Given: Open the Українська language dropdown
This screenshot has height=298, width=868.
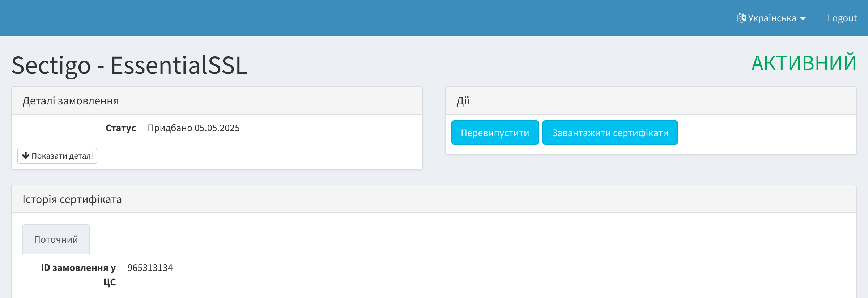Looking at the screenshot, I should coord(771,18).
